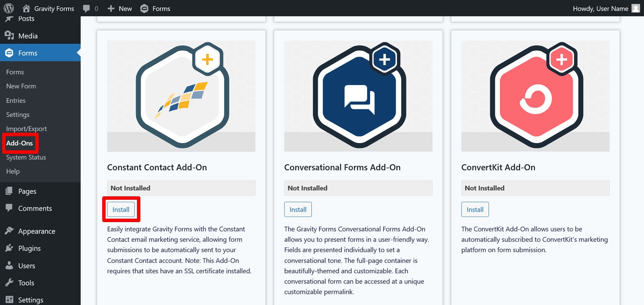This screenshot has width=644, height=305.
Task: Click the Settings sliders icon in sidebar
Action: point(9,300)
